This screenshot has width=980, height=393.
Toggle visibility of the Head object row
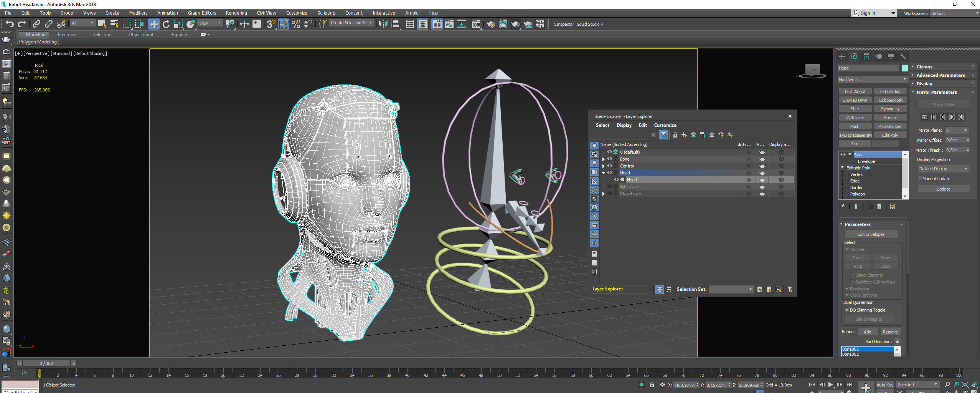click(x=616, y=180)
